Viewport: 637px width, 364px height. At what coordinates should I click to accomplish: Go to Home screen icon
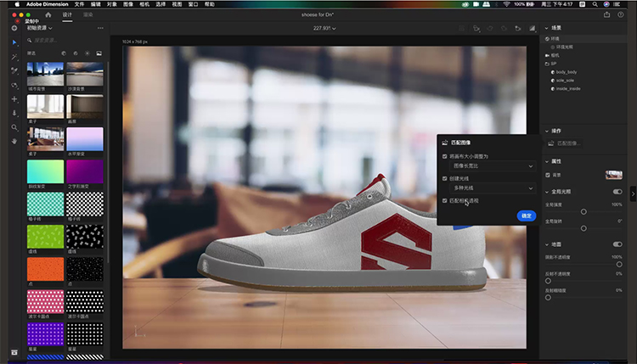48,14
